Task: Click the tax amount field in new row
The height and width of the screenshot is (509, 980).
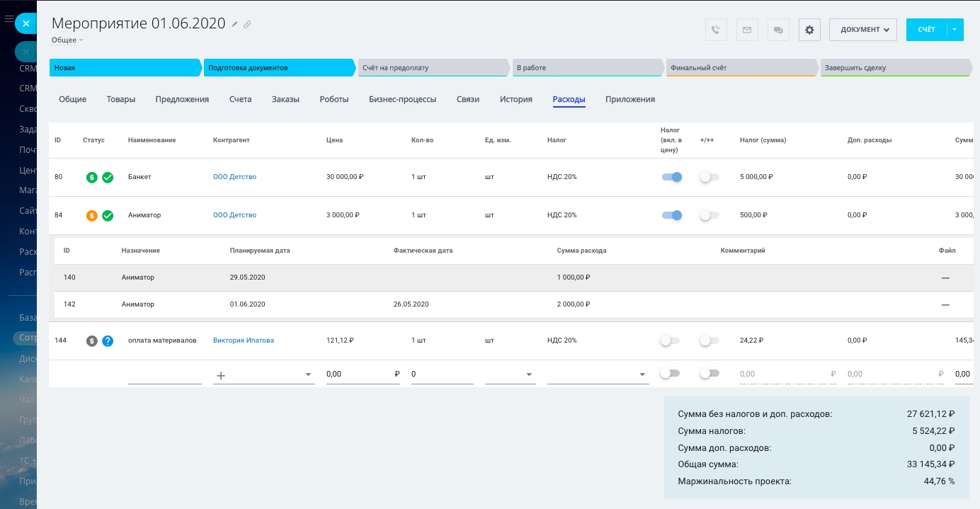Action: [x=788, y=374]
